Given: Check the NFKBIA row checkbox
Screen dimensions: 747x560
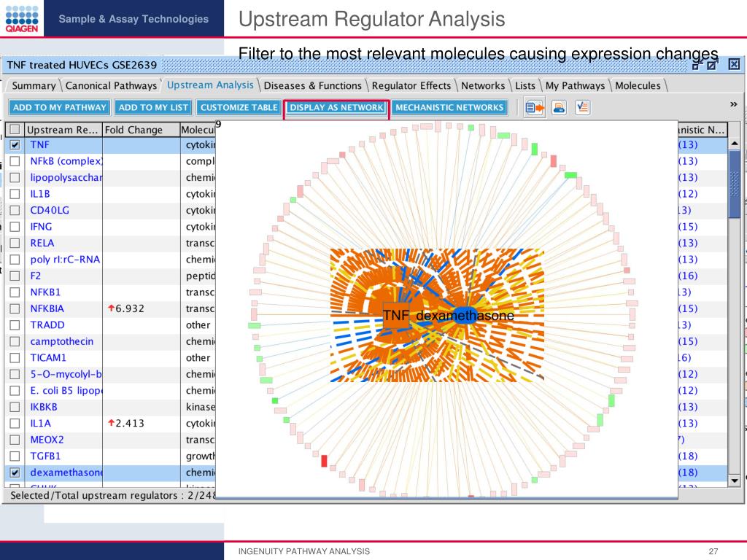Looking at the screenshot, I should [x=15, y=308].
